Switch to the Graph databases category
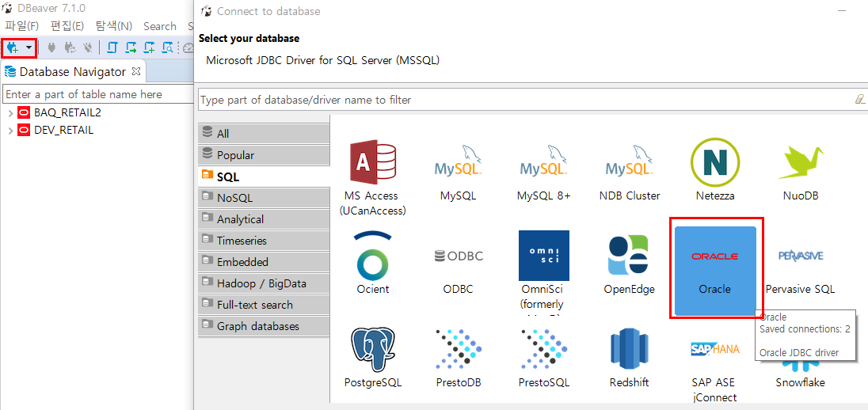Image resolution: width=868 pixels, height=410 pixels. [264, 326]
